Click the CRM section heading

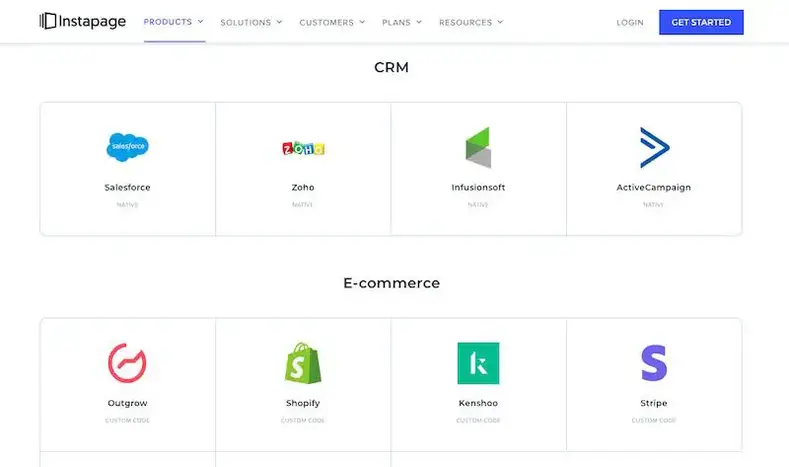click(391, 67)
